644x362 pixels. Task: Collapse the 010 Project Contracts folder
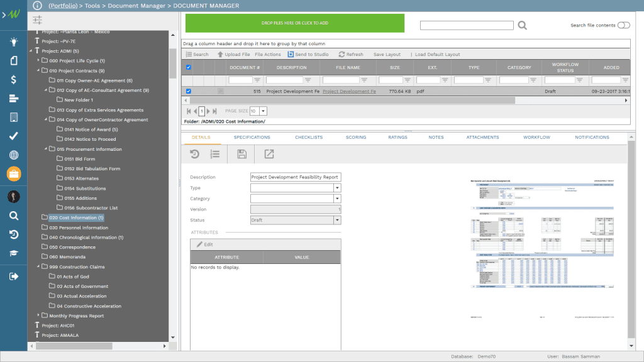38,70
